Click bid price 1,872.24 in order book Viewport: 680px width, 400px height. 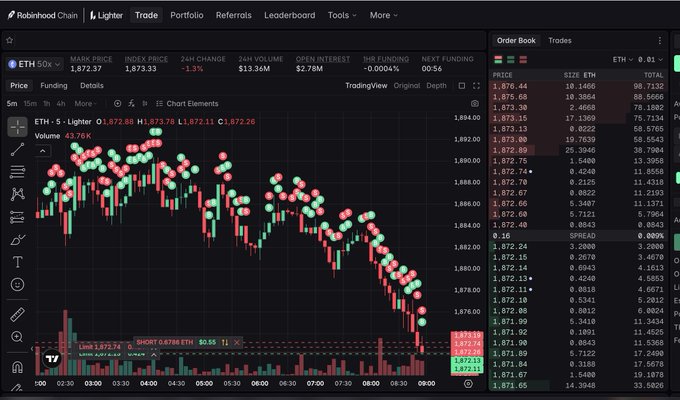click(510, 246)
